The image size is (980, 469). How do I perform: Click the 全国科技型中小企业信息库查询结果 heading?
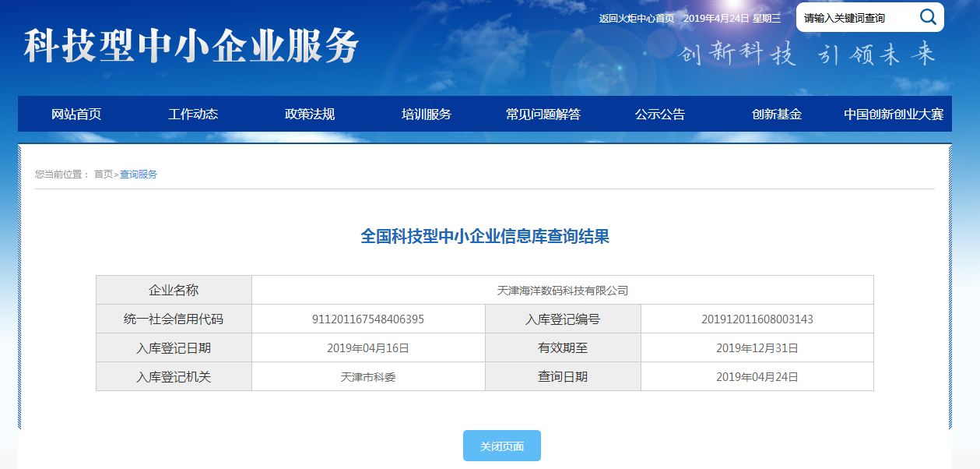(x=484, y=237)
